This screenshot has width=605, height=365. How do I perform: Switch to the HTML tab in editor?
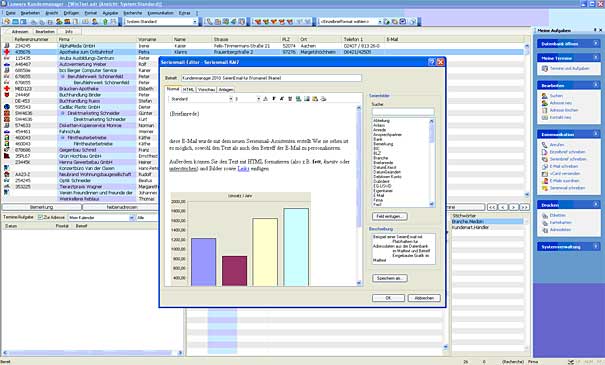[188, 90]
